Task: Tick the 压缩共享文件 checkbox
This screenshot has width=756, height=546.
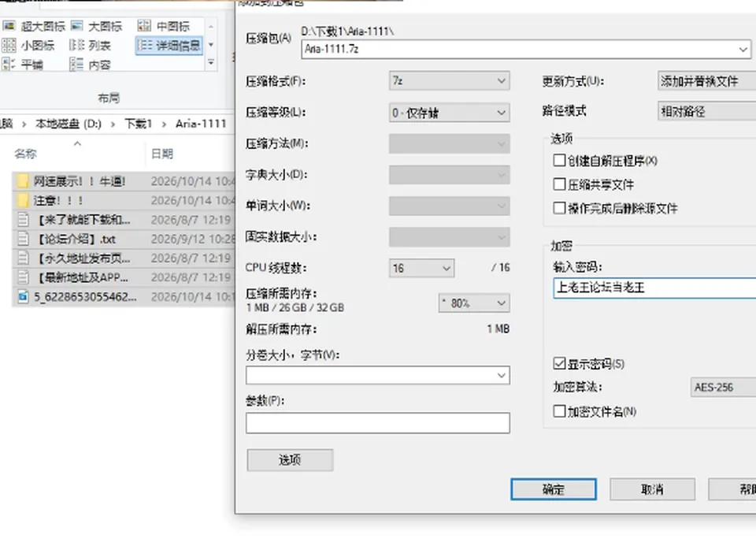Action: pyautogui.click(x=559, y=184)
